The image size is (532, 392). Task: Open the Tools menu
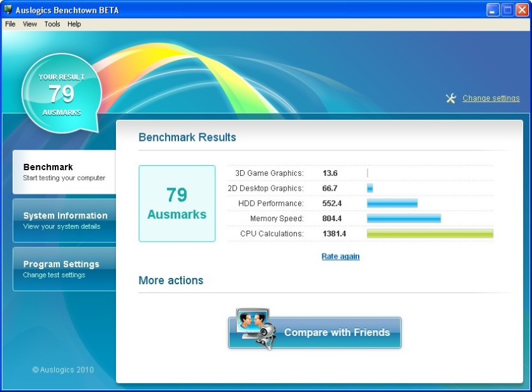pyautogui.click(x=52, y=24)
